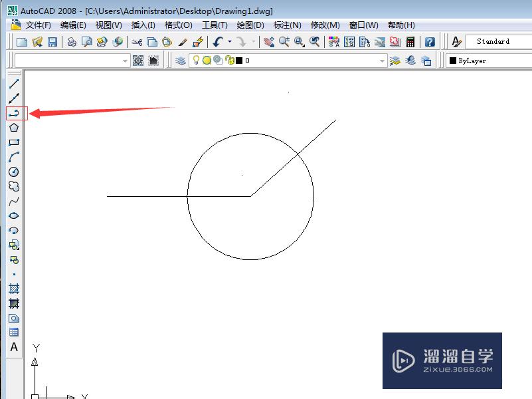The image size is (532, 399).
Task: Select the Spline tool
Action: (15, 200)
